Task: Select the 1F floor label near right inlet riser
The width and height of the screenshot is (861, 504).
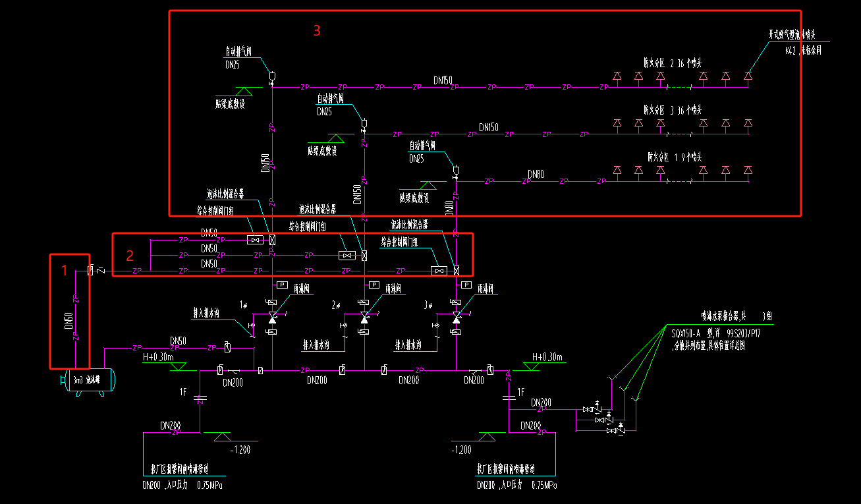Action: click(x=520, y=392)
